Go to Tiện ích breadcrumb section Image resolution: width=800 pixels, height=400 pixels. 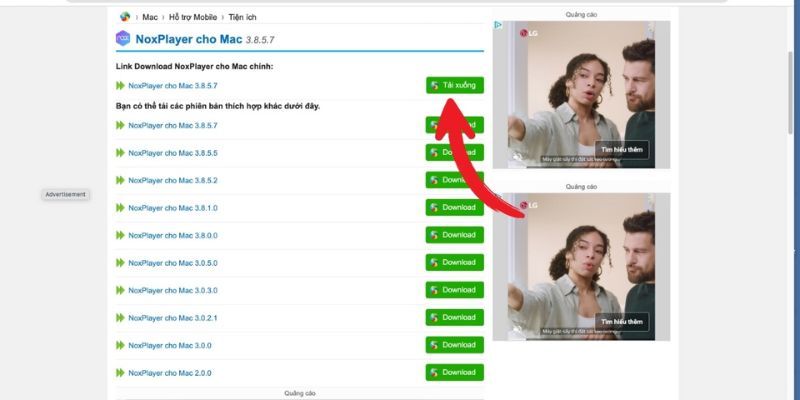tap(245, 17)
